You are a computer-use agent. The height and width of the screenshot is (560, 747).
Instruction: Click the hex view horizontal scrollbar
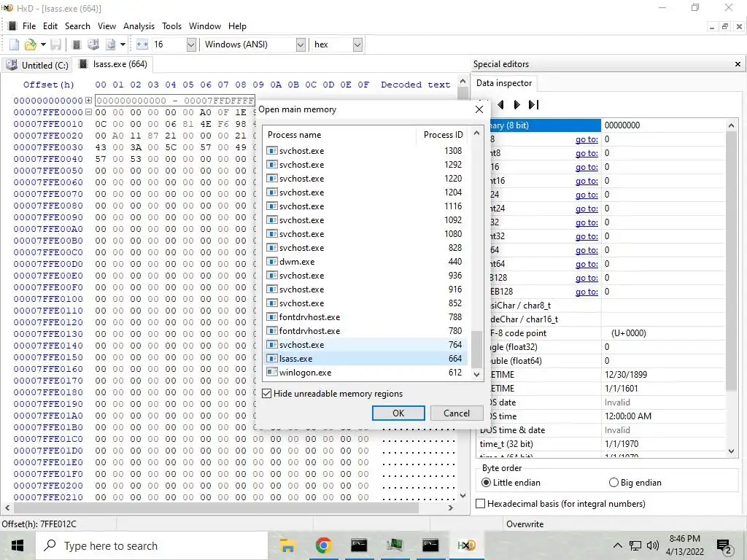coord(216,508)
